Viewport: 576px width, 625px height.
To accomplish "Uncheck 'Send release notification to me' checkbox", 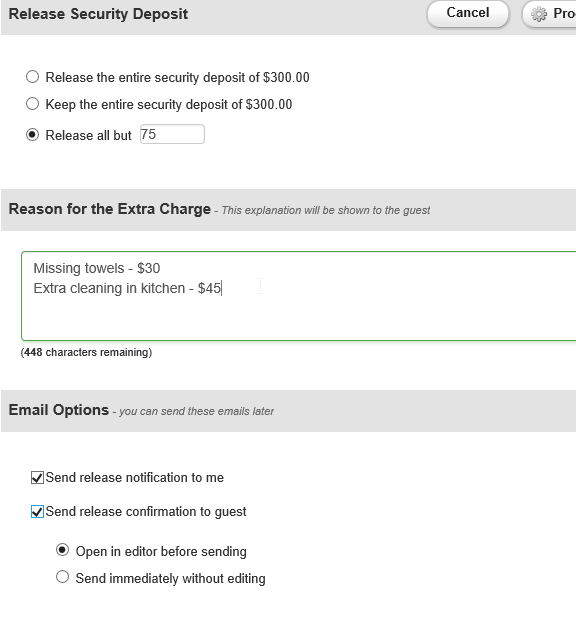I will click(37, 478).
